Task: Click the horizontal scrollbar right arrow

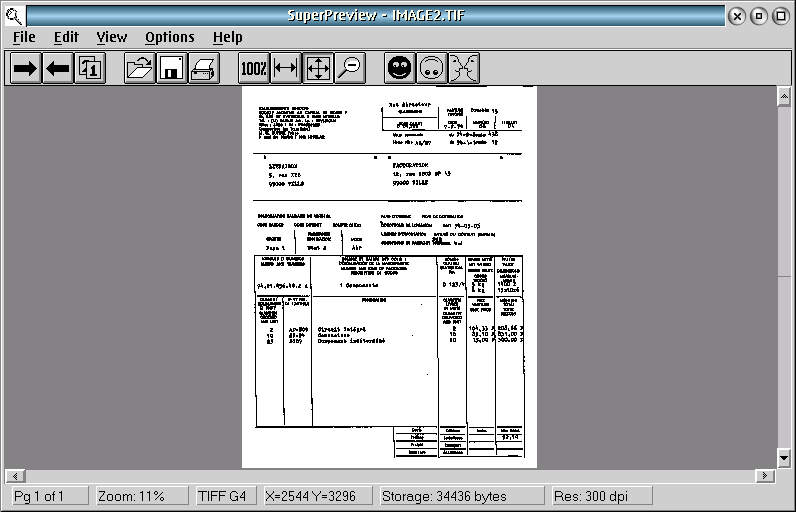Action: [x=769, y=475]
